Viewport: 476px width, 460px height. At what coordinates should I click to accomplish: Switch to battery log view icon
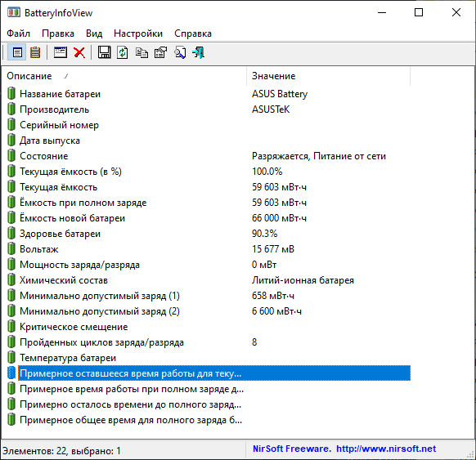35,53
